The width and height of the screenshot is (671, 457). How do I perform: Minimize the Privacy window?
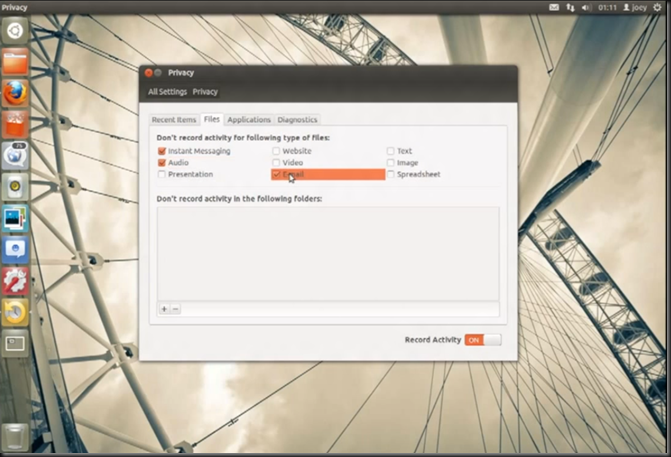point(158,73)
